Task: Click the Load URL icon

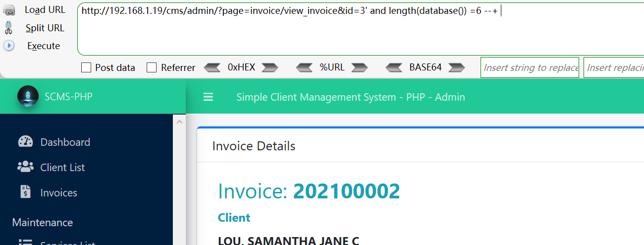Action: click(9, 10)
